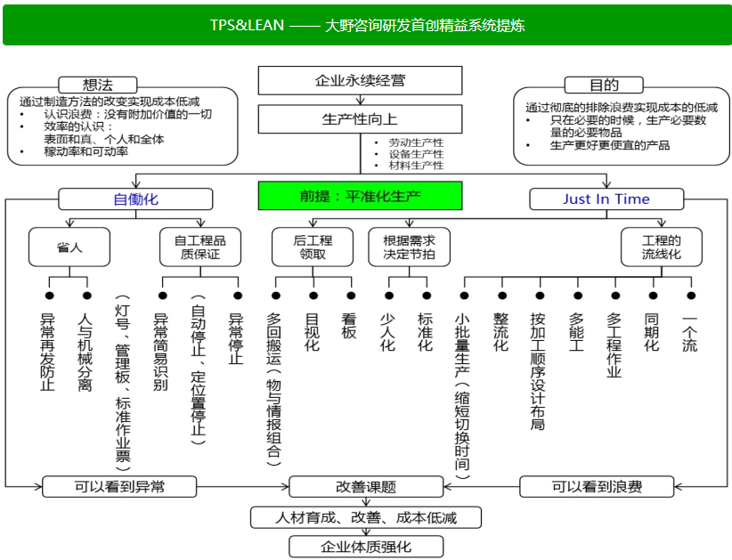Select vertical text 一个流

689,332
